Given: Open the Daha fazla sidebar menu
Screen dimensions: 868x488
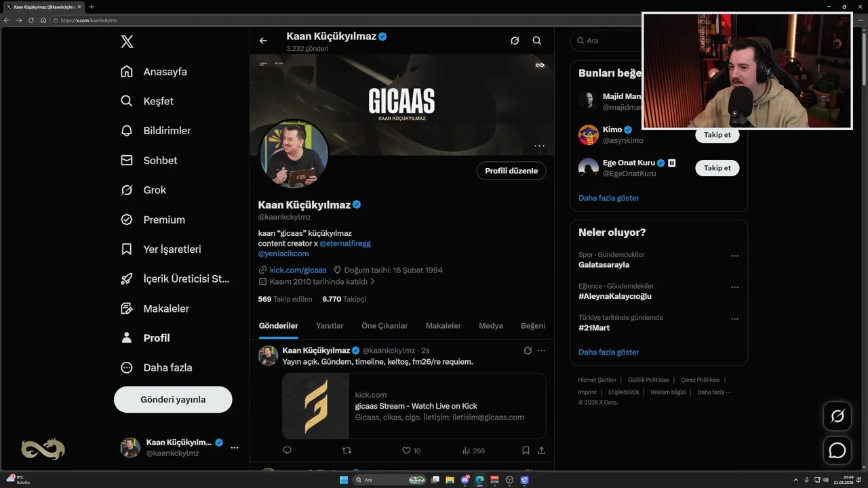Looking at the screenshot, I should click(x=156, y=367).
